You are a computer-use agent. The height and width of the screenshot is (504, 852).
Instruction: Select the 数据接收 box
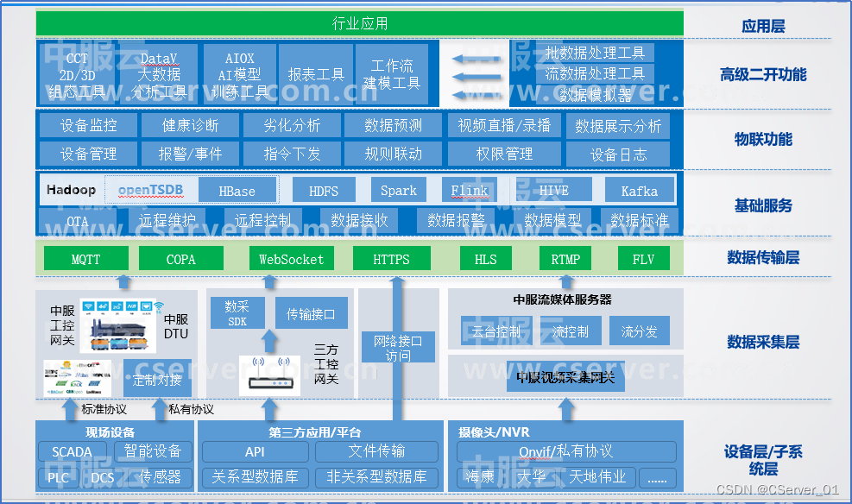pyautogui.click(x=359, y=220)
